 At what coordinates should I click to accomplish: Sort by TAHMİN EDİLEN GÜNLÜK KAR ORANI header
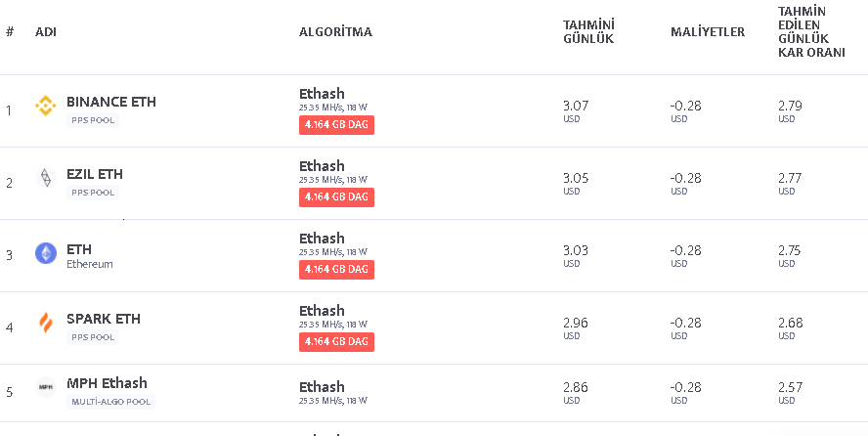point(810,32)
